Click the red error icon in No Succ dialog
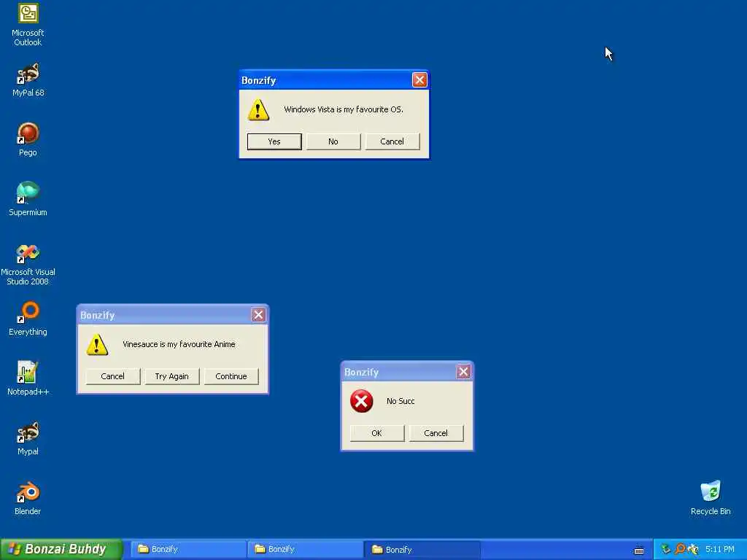 click(x=362, y=401)
